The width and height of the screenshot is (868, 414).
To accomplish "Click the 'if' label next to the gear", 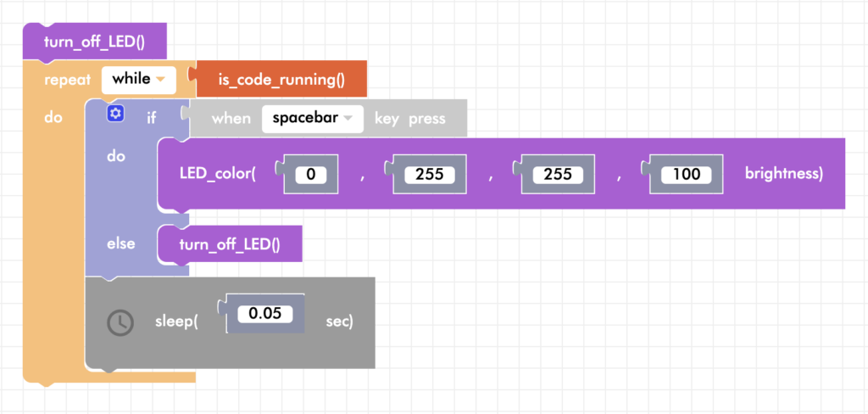I will 152,119.
